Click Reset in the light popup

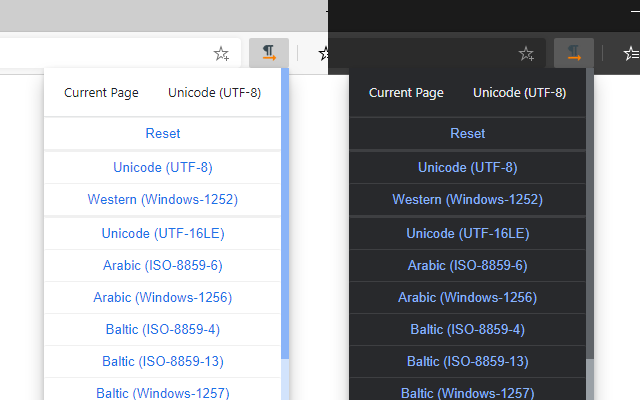coord(163,133)
